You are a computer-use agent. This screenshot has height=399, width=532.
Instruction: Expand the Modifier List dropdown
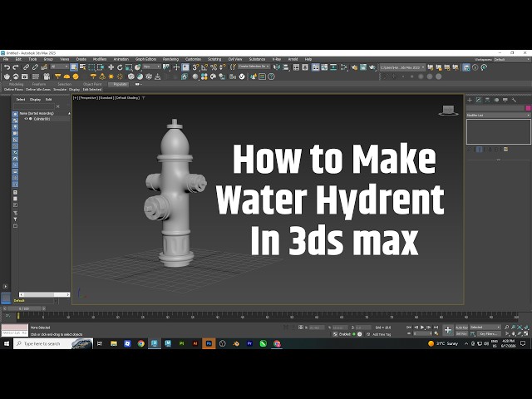[x=499, y=116]
